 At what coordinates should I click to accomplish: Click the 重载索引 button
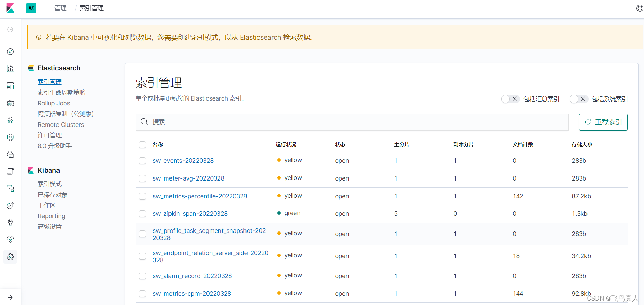coord(603,122)
